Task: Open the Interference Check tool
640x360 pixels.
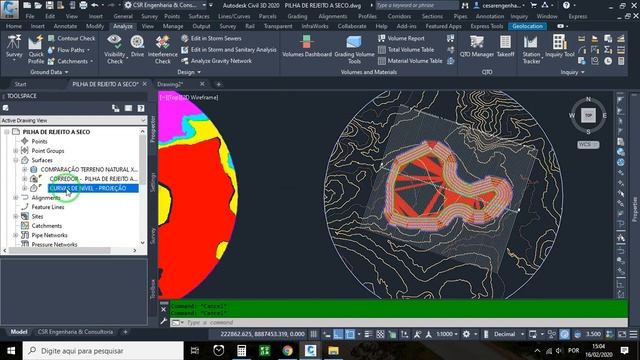Action: pyautogui.click(x=162, y=49)
